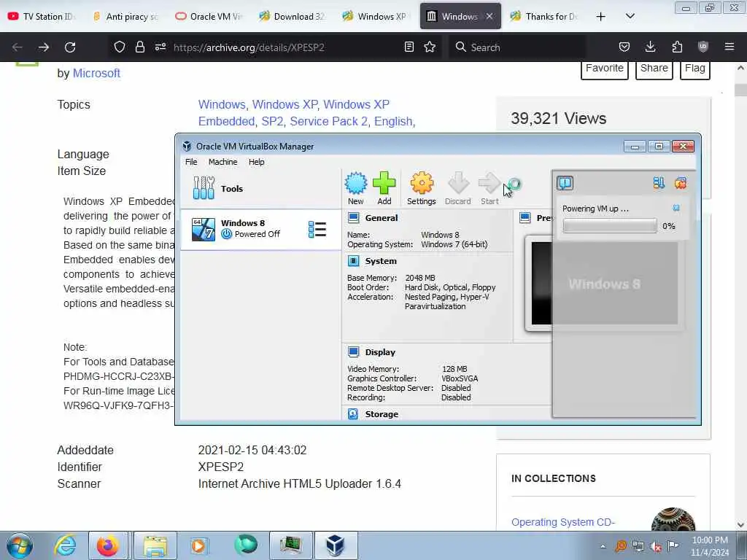Cancel the Powering VM up progress
The width and height of the screenshot is (747, 560).
[x=676, y=208]
